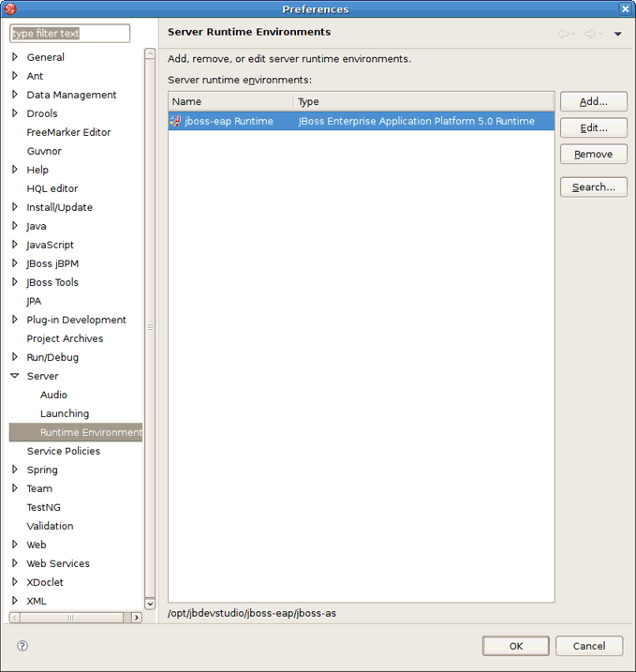The image size is (636, 672).
Task: Expand the Web node
Action: point(15,545)
